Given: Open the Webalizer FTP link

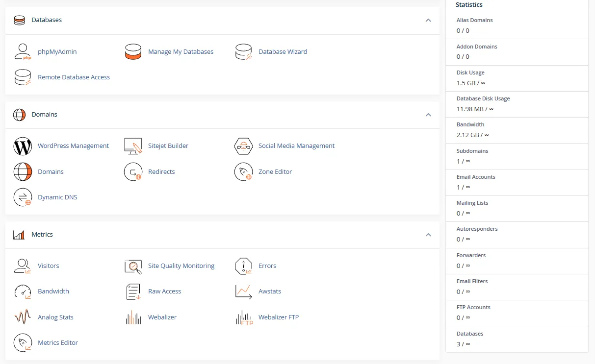Looking at the screenshot, I should tap(279, 317).
